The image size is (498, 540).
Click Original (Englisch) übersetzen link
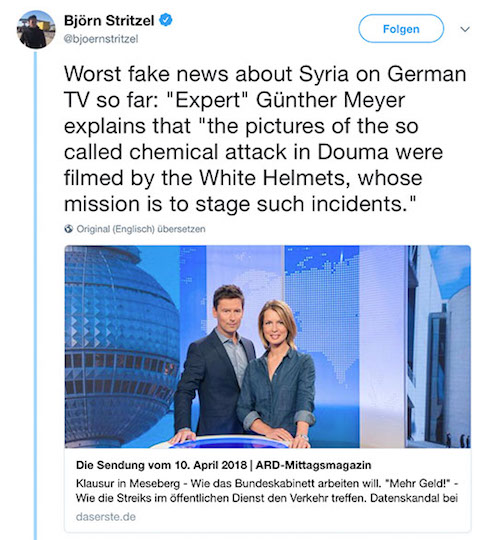click(141, 229)
